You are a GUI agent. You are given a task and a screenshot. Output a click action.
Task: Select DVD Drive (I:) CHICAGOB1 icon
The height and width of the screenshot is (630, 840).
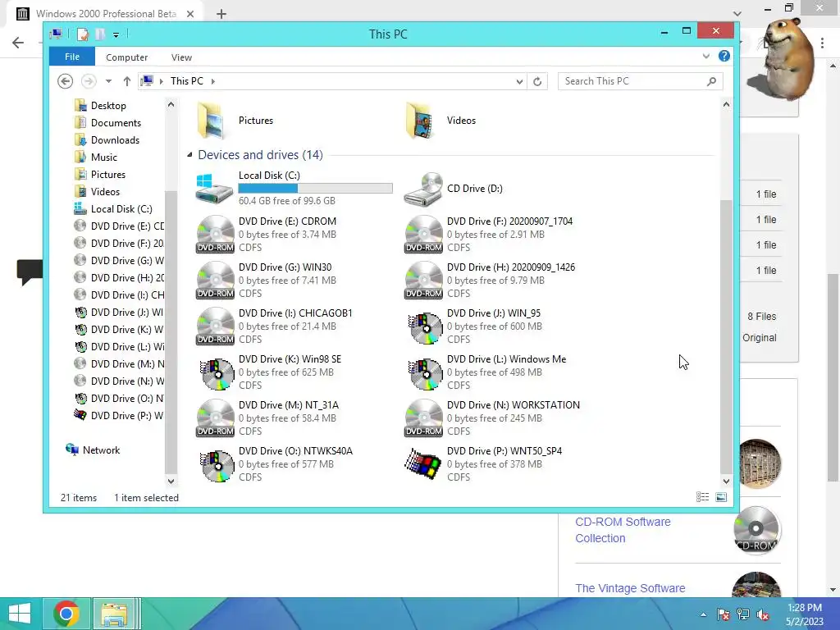[x=215, y=326]
